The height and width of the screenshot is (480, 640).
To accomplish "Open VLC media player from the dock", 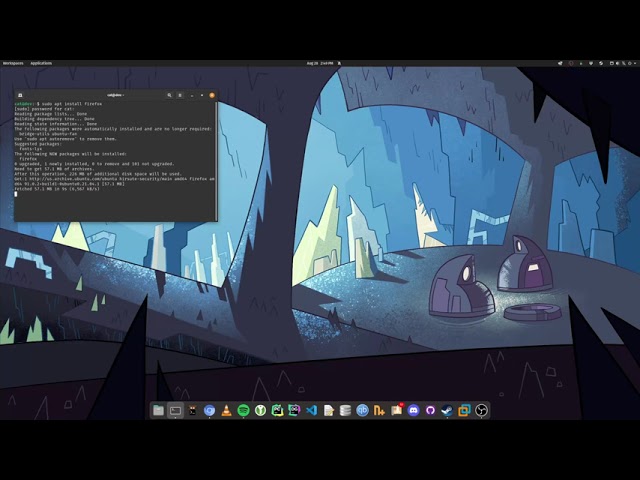I will coord(226,410).
